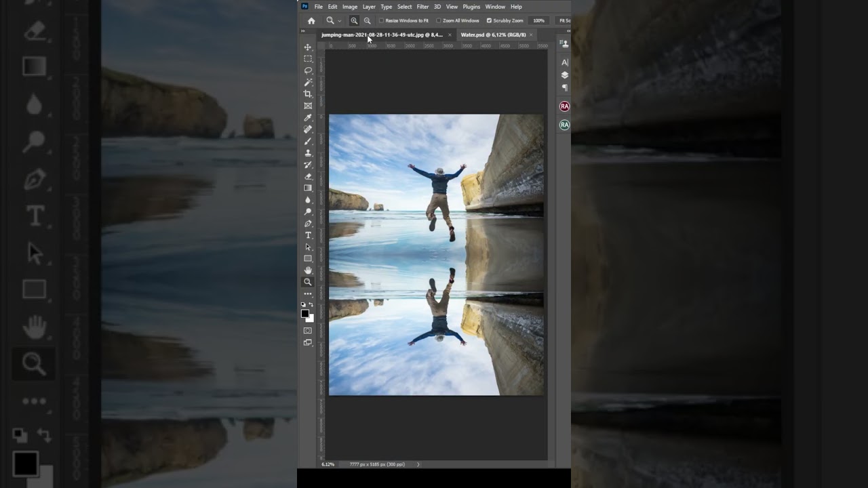
Task: Select the Crop tool
Action: (x=308, y=94)
